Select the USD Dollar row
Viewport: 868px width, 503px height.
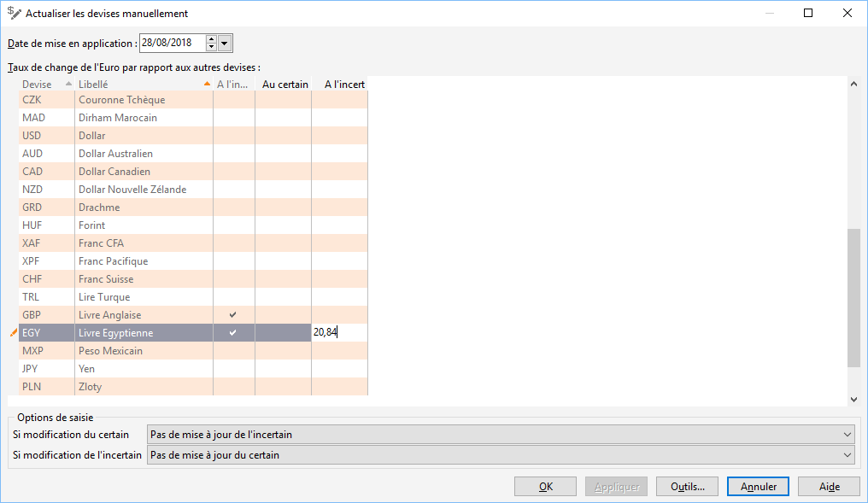(x=193, y=136)
